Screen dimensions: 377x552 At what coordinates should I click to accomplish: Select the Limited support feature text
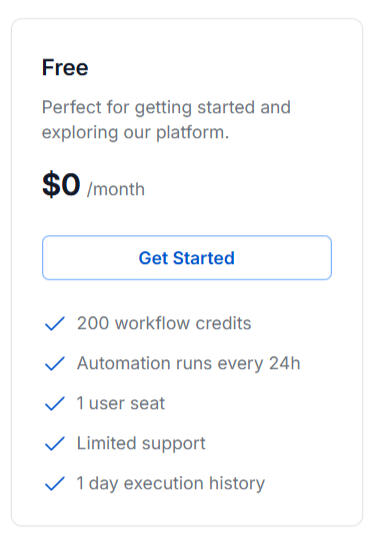point(141,444)
